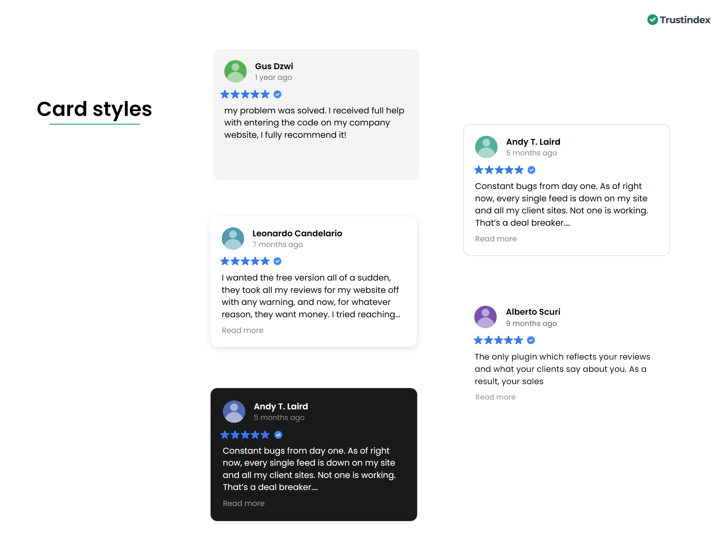Select the third star on Alberto Scuri's rating
The image size is (728, 560).
click(x=499, y=340)
